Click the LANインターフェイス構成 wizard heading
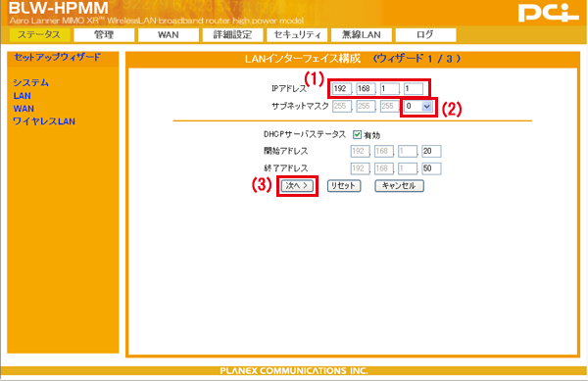 pyautogui.click(x=302, y=59)
